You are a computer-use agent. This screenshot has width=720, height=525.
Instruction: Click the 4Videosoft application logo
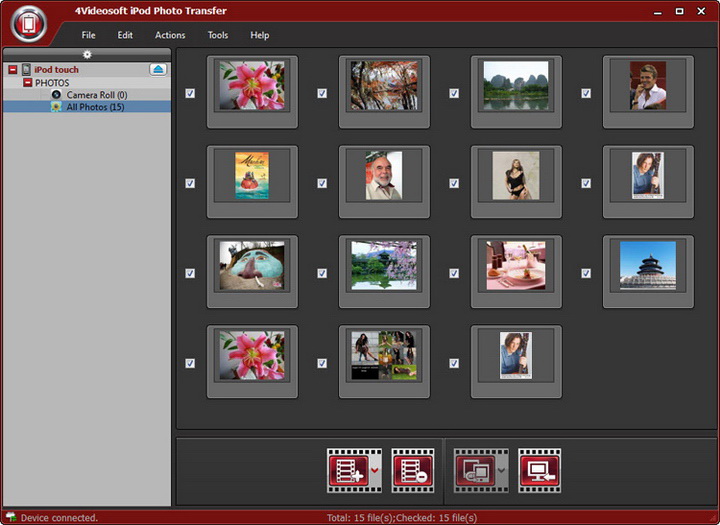click(28, 24)
